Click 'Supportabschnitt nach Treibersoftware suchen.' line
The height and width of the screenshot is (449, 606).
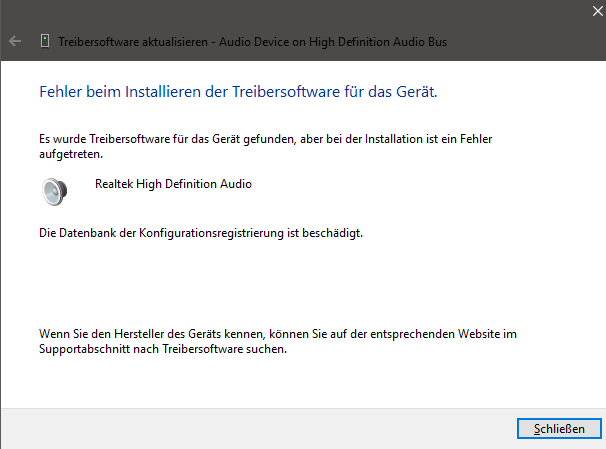coord(163,349)
